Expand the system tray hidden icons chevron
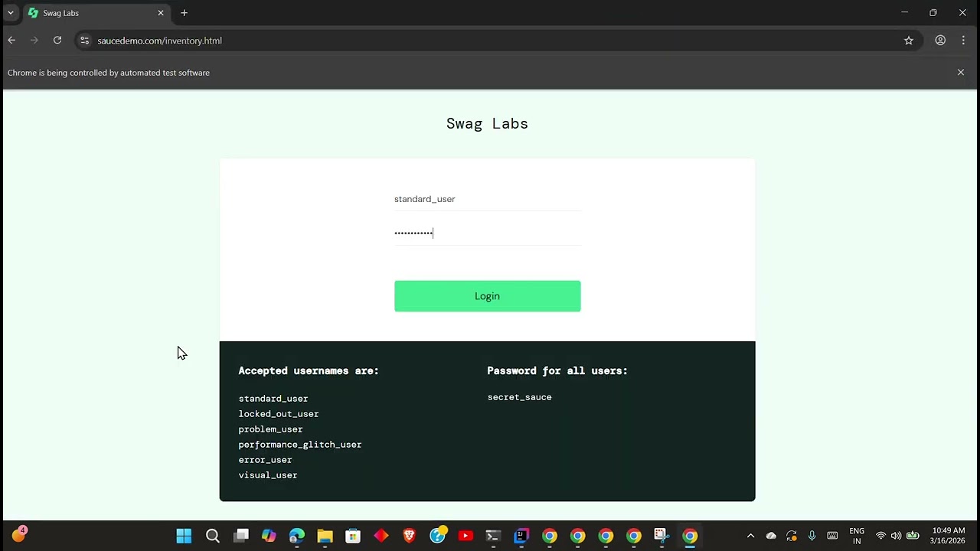 coord(750,536)
